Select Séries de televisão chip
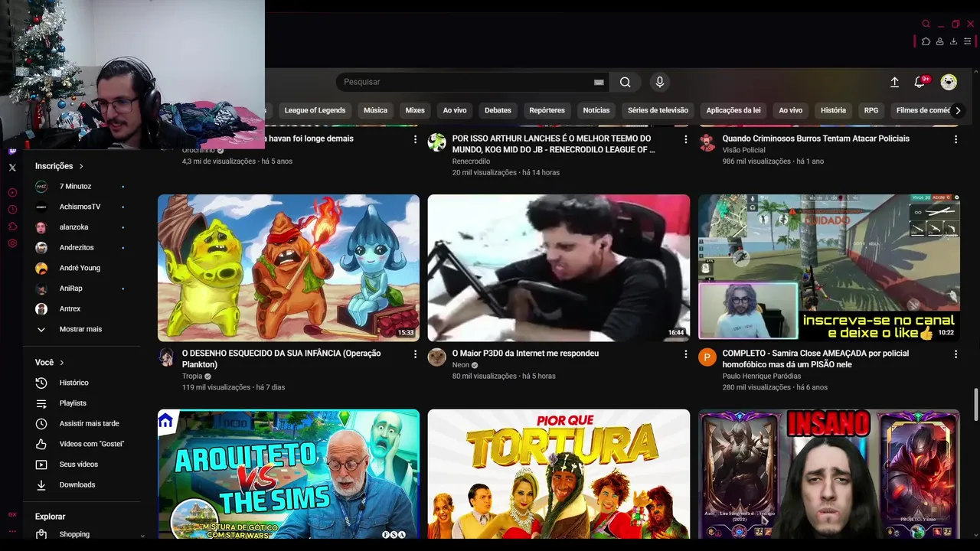This screenshot has width=980, height=551. (x=658, y=110)
